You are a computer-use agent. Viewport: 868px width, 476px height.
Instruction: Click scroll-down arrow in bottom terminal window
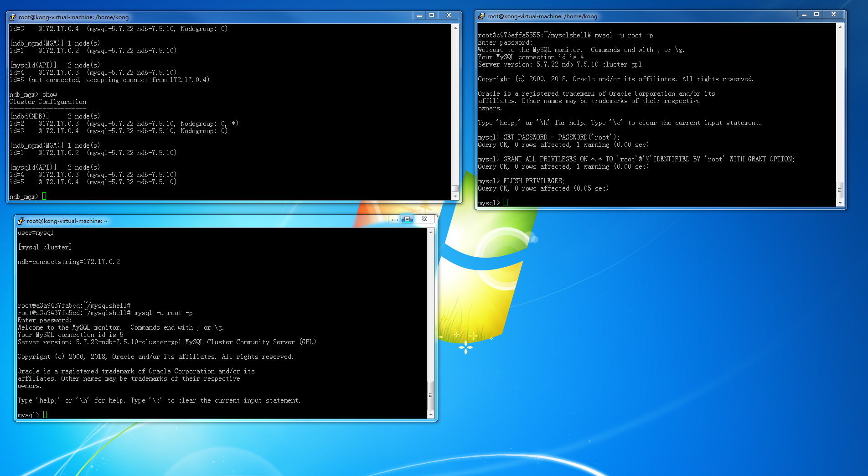point(430,415)
